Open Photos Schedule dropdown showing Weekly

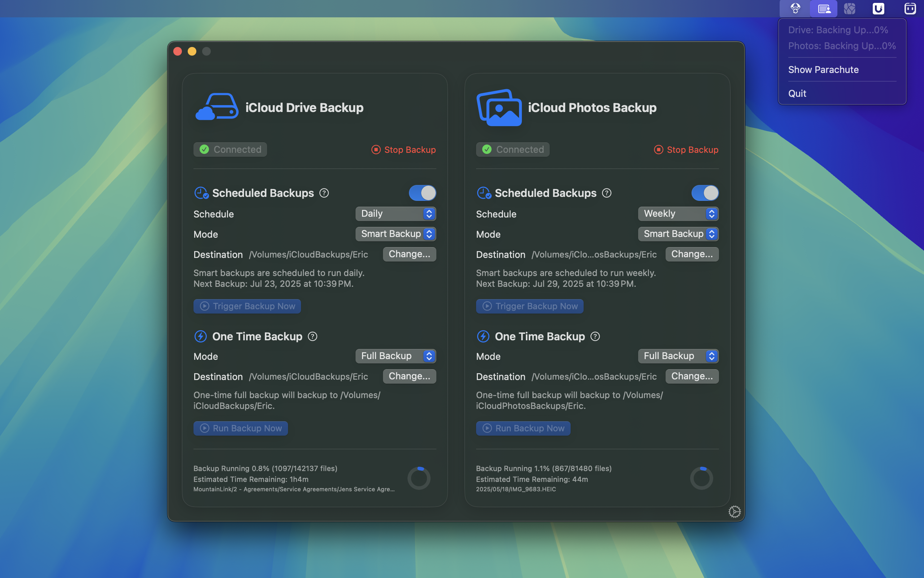click(678, 214)
